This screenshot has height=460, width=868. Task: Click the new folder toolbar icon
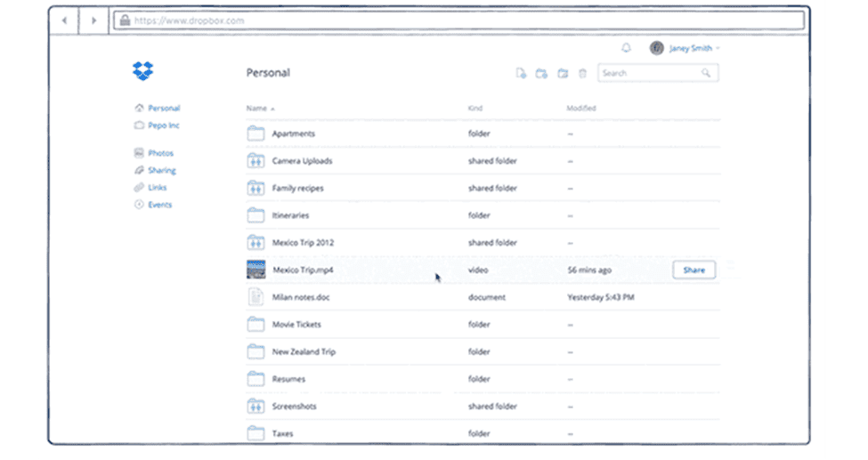coord(541,73)
